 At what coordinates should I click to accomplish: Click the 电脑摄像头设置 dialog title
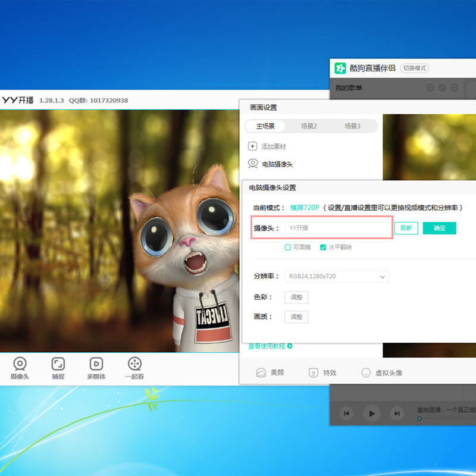pyautogui.click(x=273, y=187)
